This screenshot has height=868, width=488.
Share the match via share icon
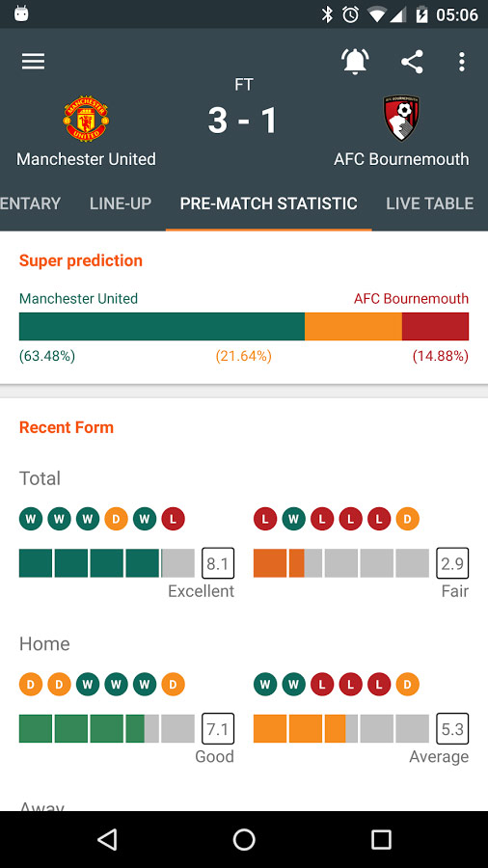[x=412, y=62]
